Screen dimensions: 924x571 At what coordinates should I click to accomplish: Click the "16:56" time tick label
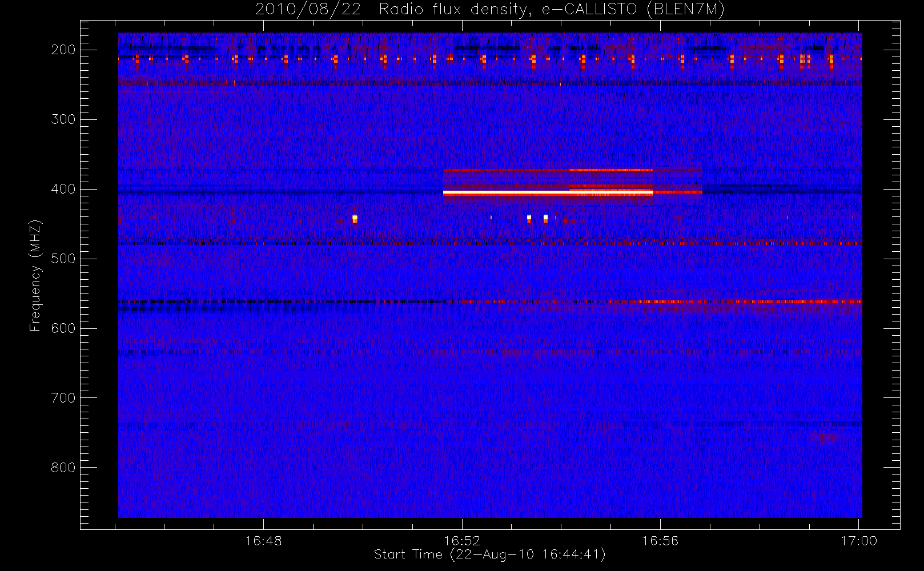click(660, 541)
